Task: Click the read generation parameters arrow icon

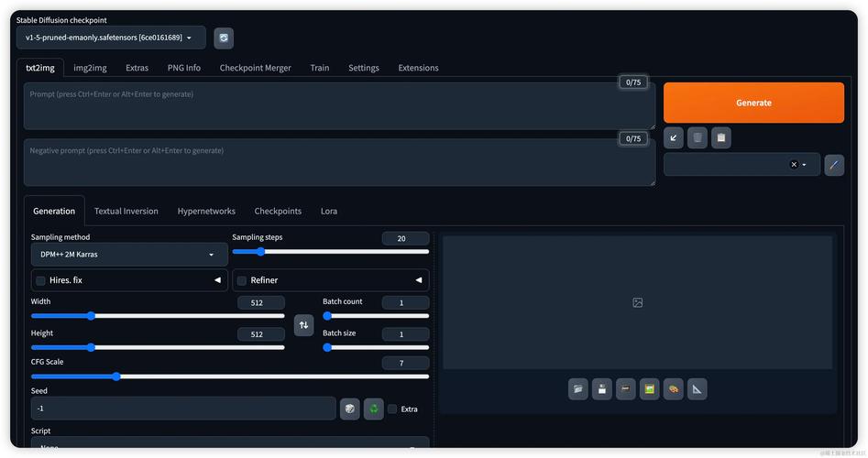Action: (674, 137)
